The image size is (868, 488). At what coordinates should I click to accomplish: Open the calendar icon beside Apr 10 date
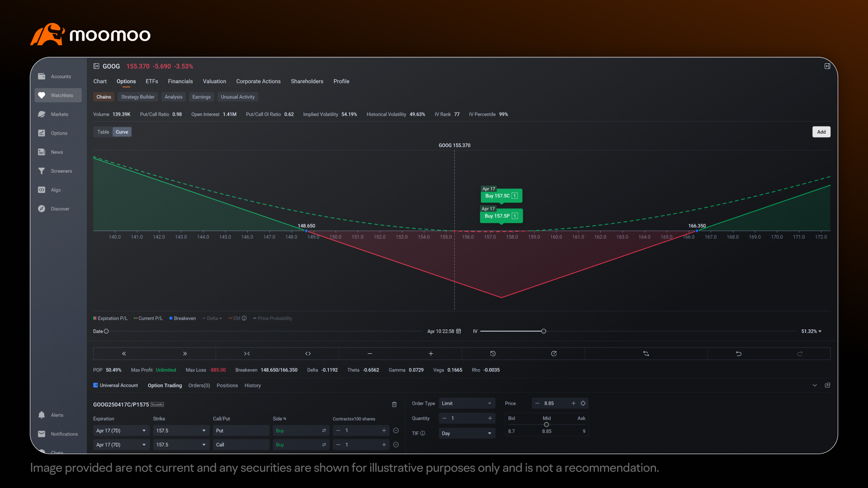(458, 331)
